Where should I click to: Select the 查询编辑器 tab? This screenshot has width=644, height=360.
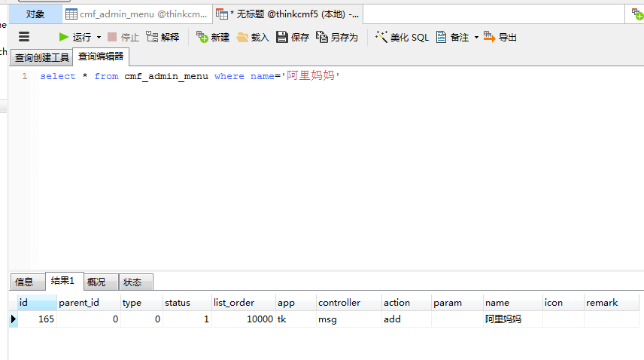click(101, 56)
